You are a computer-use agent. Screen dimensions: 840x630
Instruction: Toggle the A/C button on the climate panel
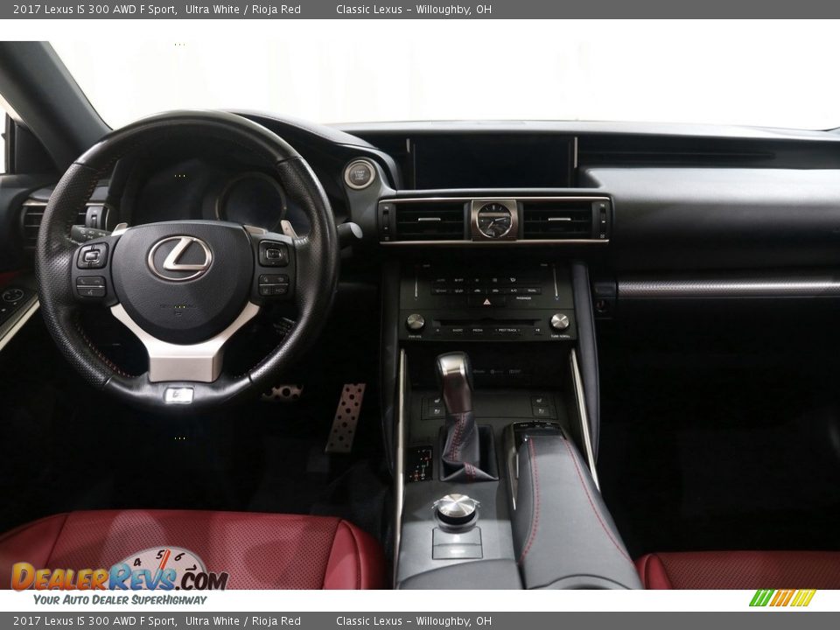coord(514,290)
